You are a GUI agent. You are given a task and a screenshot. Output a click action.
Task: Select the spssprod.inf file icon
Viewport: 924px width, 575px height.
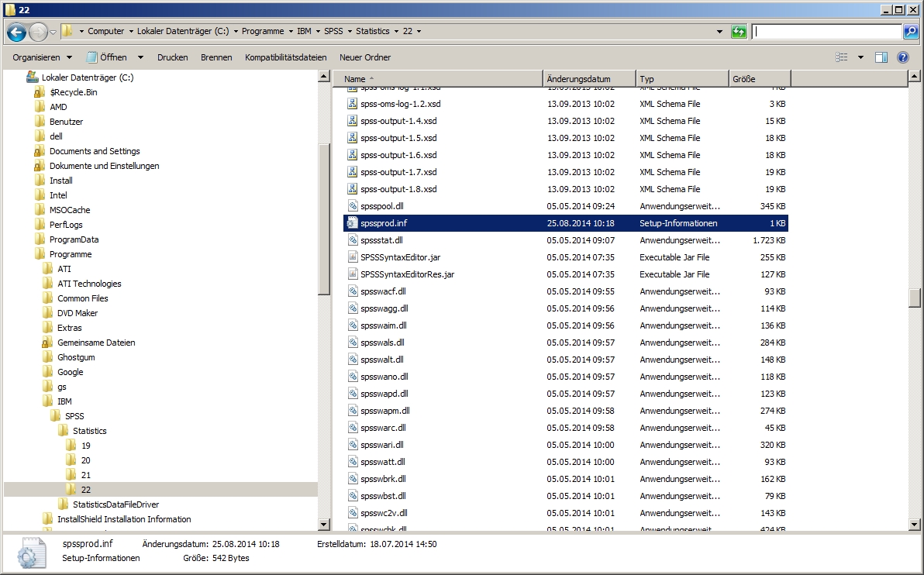click(x=352, y=223)
